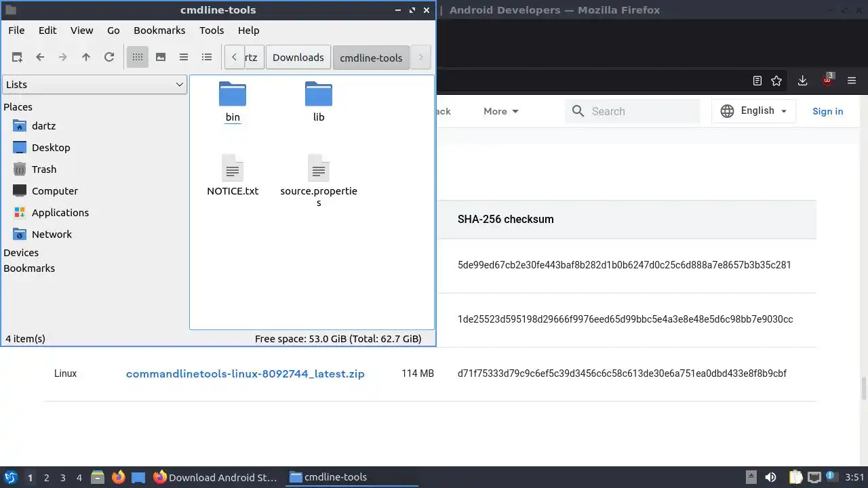Click the '4 item(s)' status text
The width and height of the screenshot is (868, 488).
click(25, 338)
